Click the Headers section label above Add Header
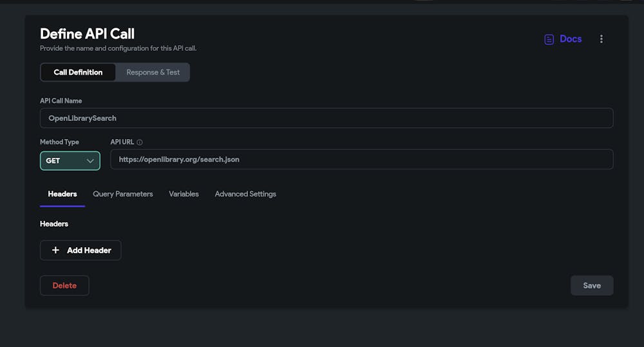This screenshot has width=644, height=347. pyautogui.click(x=54, y=224)
